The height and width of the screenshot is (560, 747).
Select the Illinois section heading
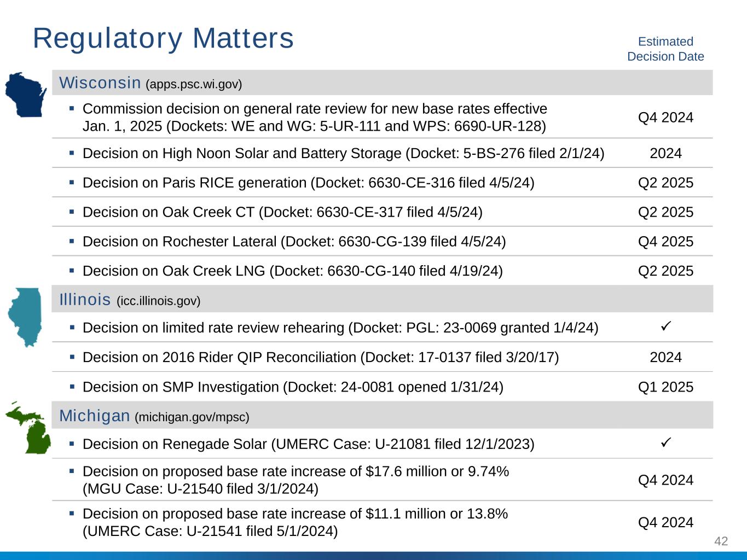tap(85, 300)
